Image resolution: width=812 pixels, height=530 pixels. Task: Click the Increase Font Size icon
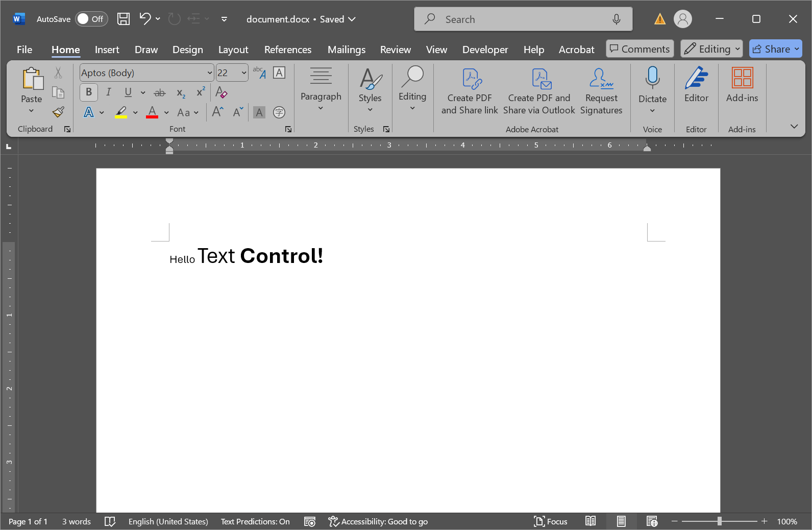pos(218,112)
